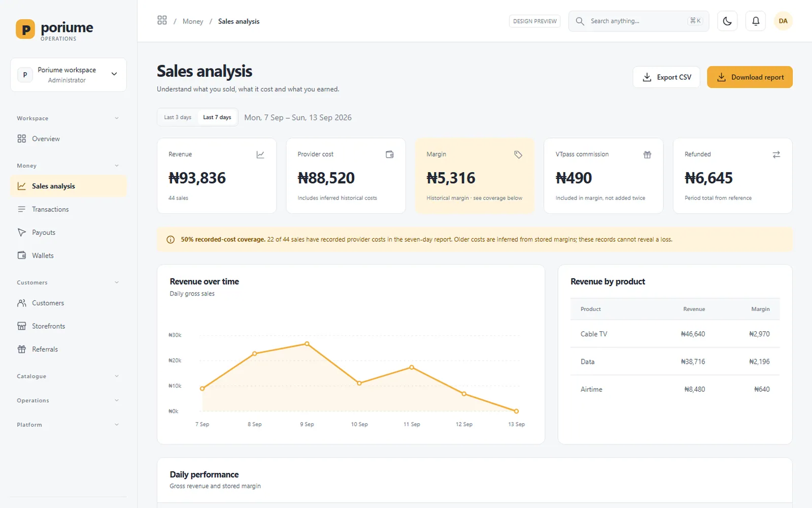Click the ₦93,836 revenue value
This screenshot has height=508, width=812.
point(197,178)
